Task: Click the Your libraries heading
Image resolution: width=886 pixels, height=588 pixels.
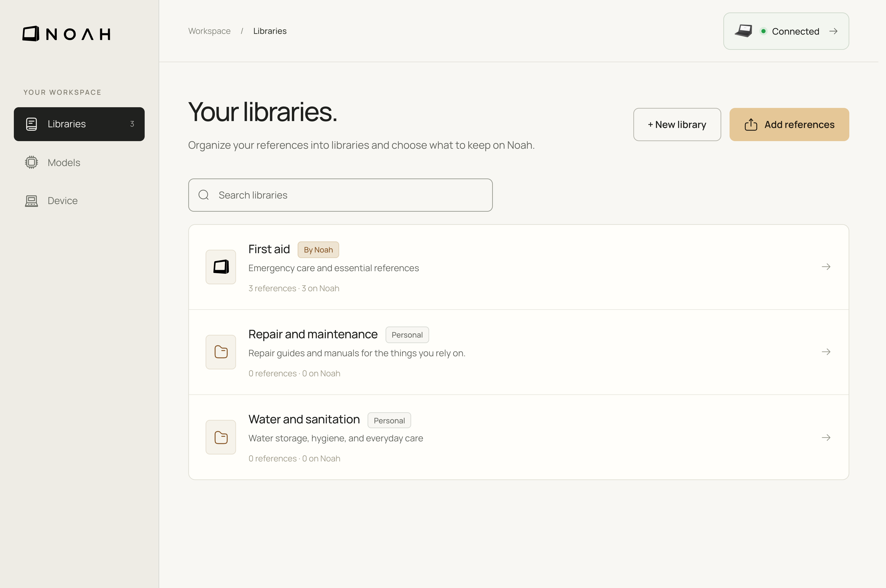Action: pos(263,112)
